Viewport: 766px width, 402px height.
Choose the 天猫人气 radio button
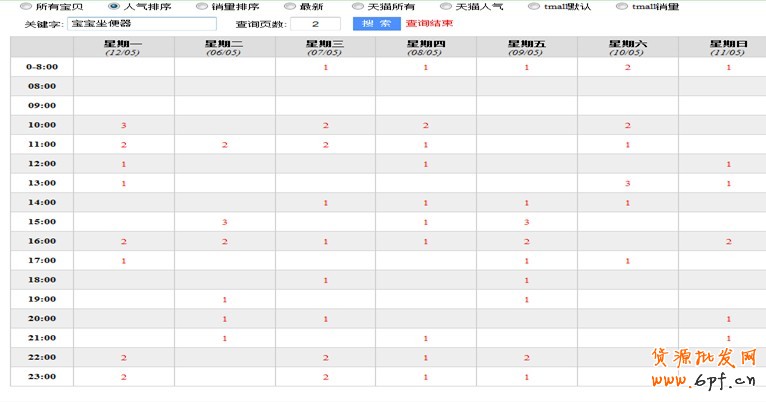click(446, 7)
